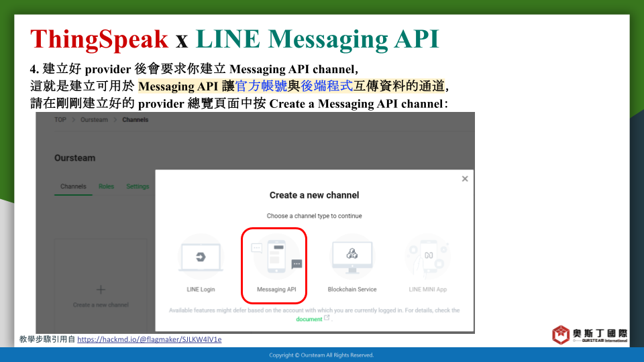The image size is (644, 362).
Task: Click the LINE Messaging API title text
Action: (317, 40)
